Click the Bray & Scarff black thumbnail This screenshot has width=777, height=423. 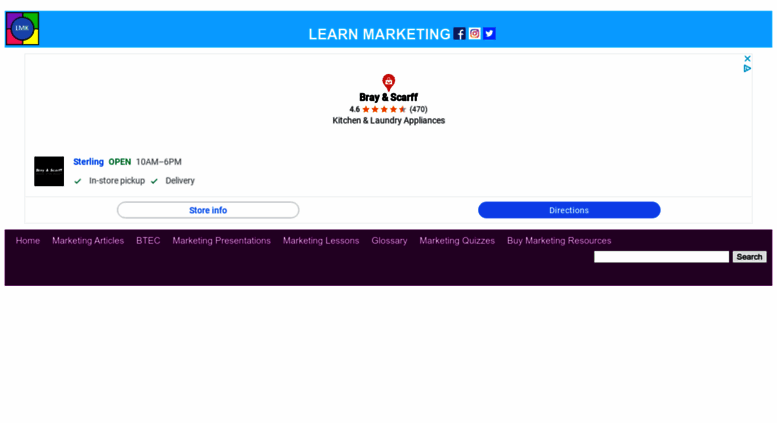click(x=49, y=171)
